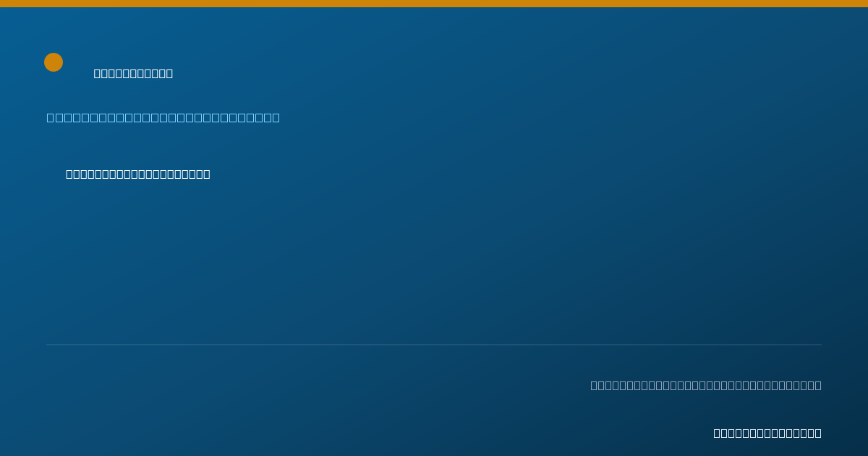
Task: Click the white header text beside the orange dot
Action: [x=133, y=73]
